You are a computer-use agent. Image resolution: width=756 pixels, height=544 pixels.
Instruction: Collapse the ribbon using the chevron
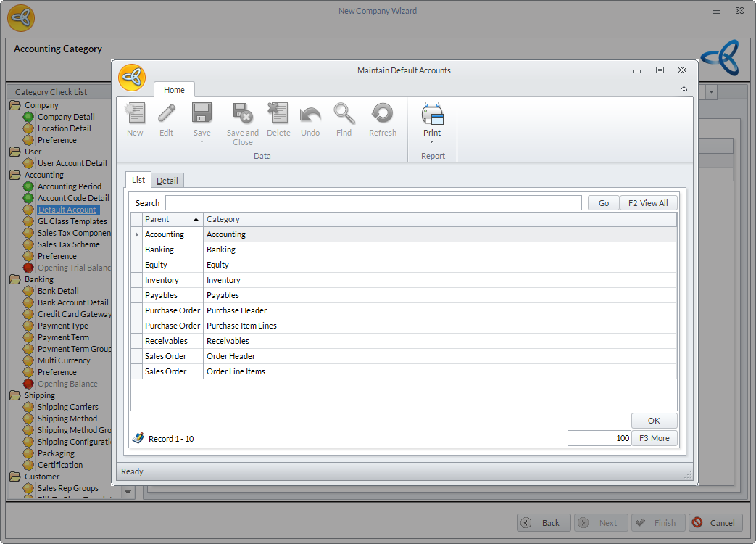pos(684,89)
